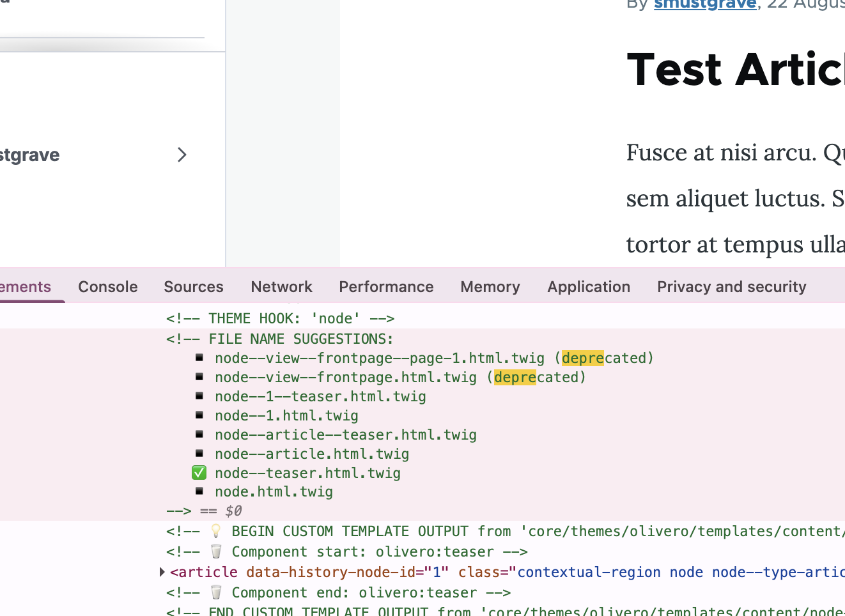
Task: Select the THEME HOOK 'node' comment line
Action: 280,318
